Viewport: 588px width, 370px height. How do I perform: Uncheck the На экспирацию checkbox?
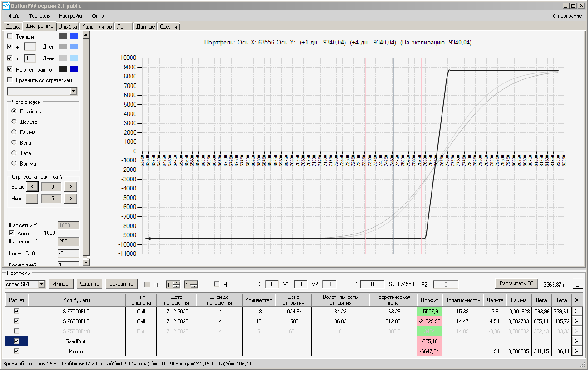click(x=10, y=69)
